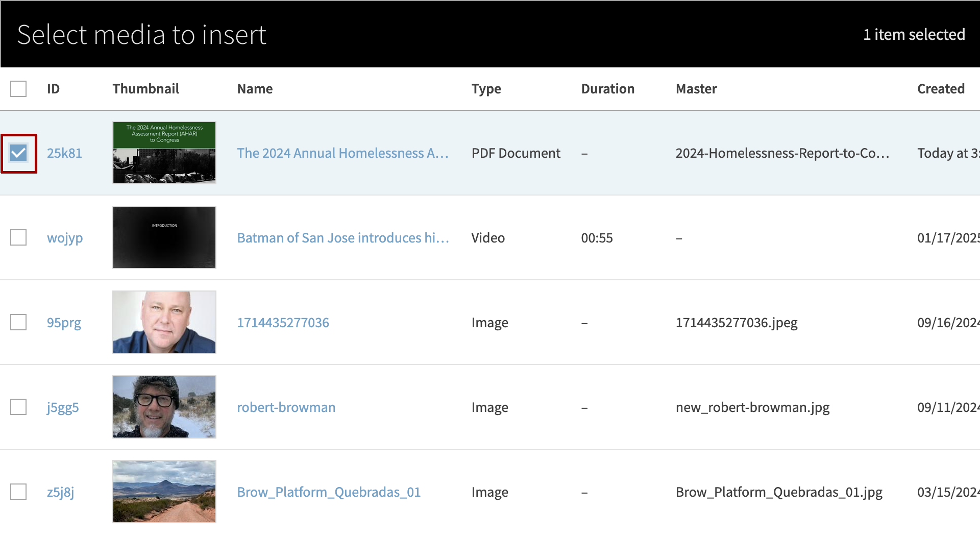Uncheck the 25k81 PDF row checkbox
The image size is (980, 533).
pos(18,153)
